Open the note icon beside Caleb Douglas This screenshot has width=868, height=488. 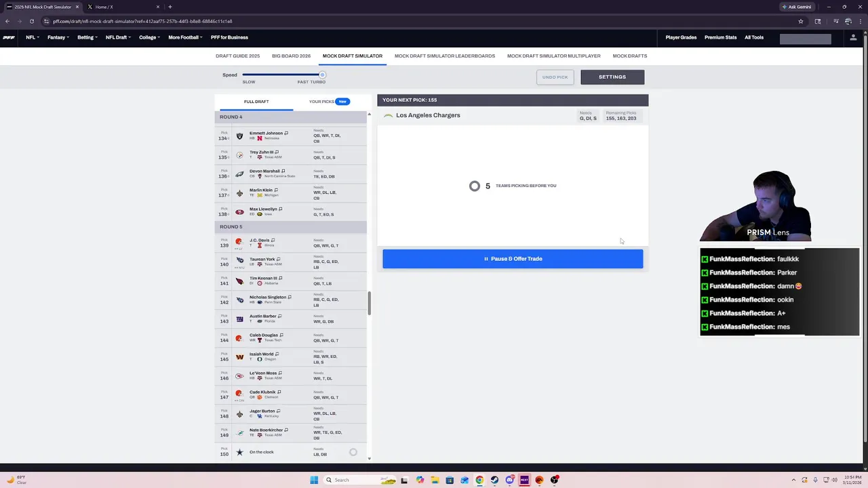tap(281, 335)
